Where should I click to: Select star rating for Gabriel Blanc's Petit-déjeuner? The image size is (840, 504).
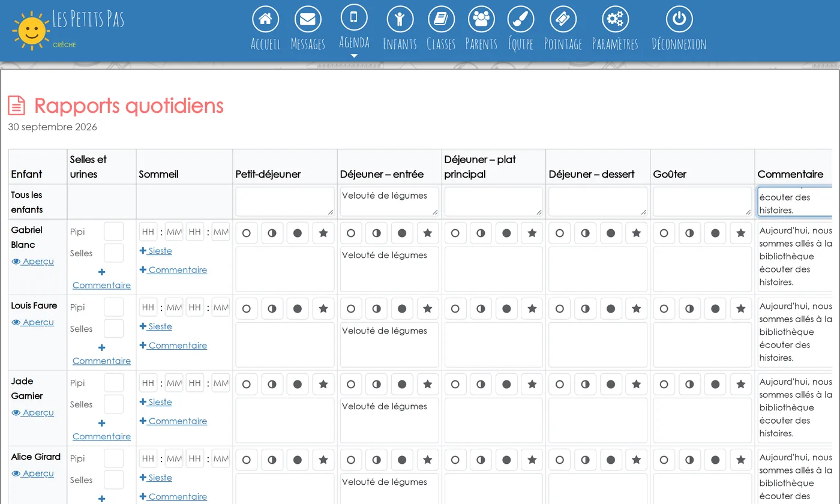tap(323, 233)
